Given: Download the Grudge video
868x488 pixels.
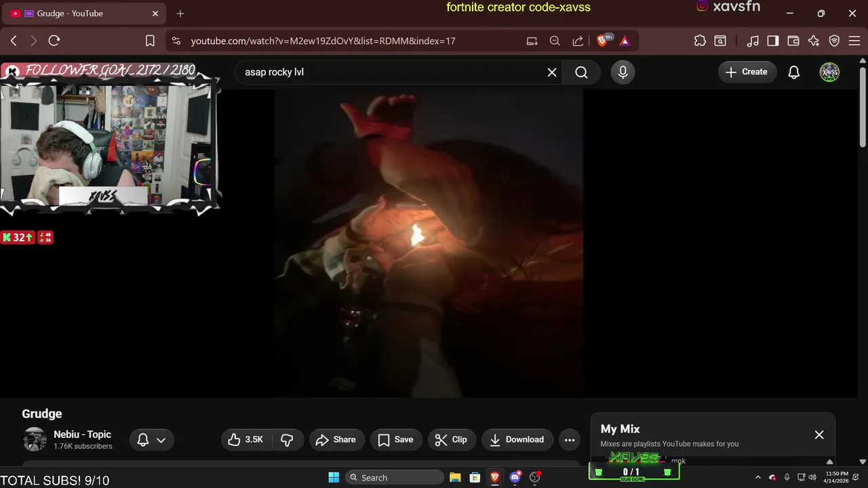Looking at the screenshot, I should coord(517,440).
